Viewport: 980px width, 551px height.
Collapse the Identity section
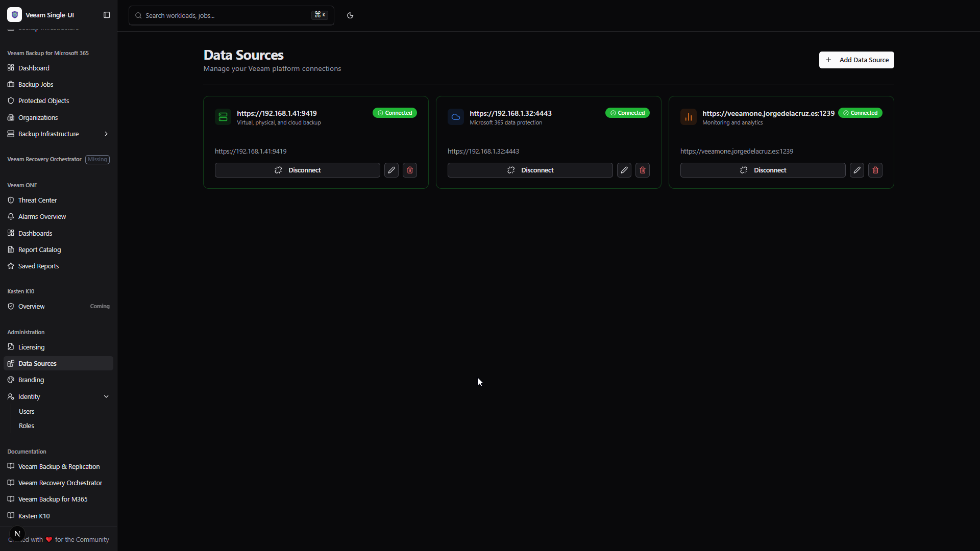(x=106, y=396)
